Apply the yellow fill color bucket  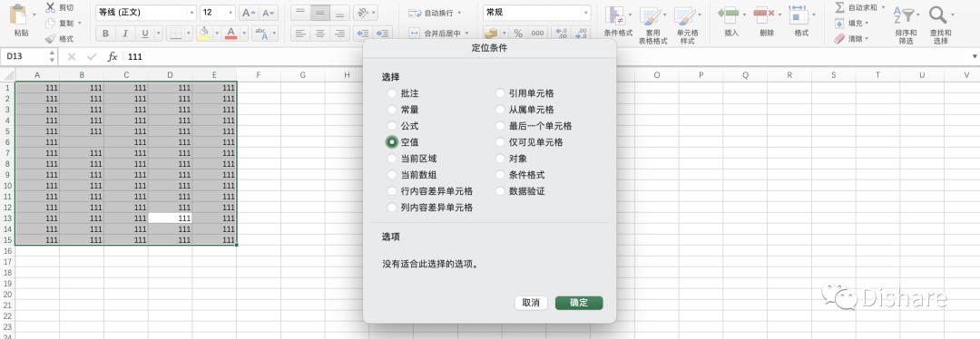pyautogui.click(x=204, y=34)
